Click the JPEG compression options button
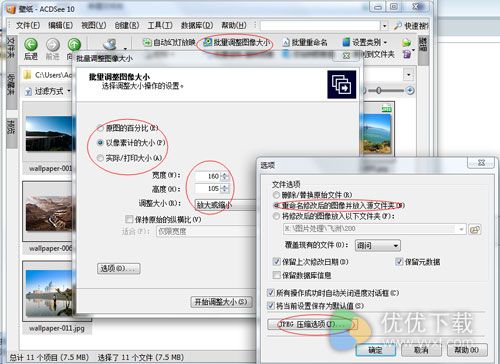The width and height of the screenshot is (500, 364). (x=312, y=324)
